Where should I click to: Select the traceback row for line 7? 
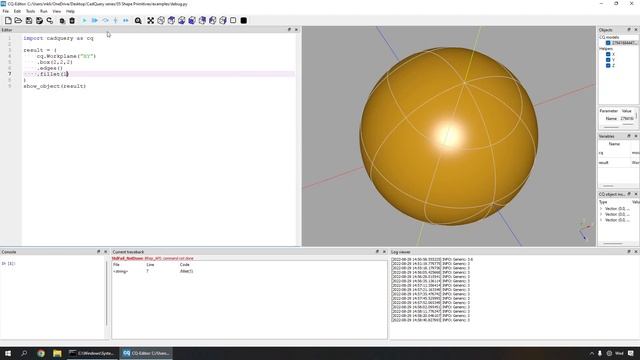click(249, 271)
